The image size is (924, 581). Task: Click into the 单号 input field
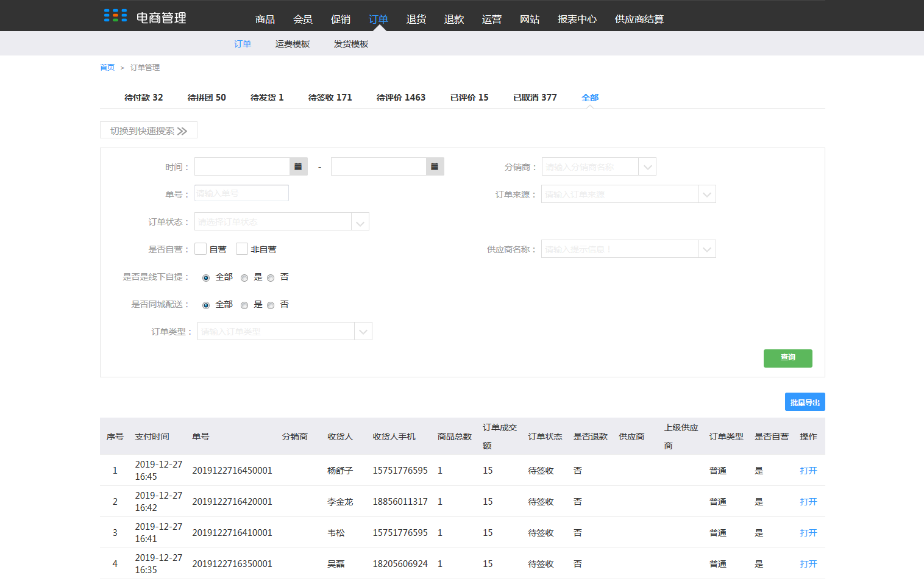(241, 193)
